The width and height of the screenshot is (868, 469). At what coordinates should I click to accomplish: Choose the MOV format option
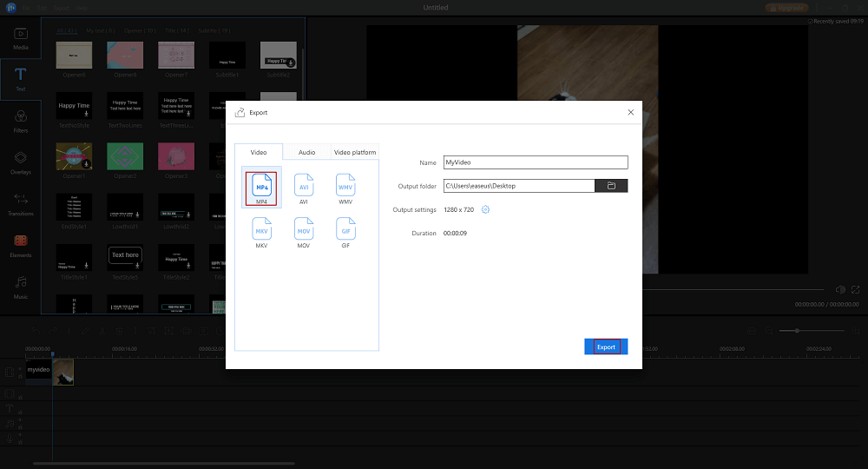tap(304, 230)
